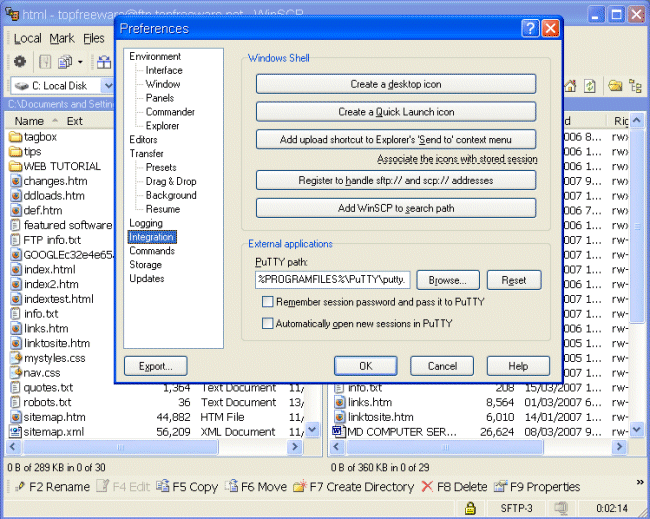Select the mystyles.css file icon
Image resolution: width=650 pixels, height=519 pixels.
[x=15, y=358]
